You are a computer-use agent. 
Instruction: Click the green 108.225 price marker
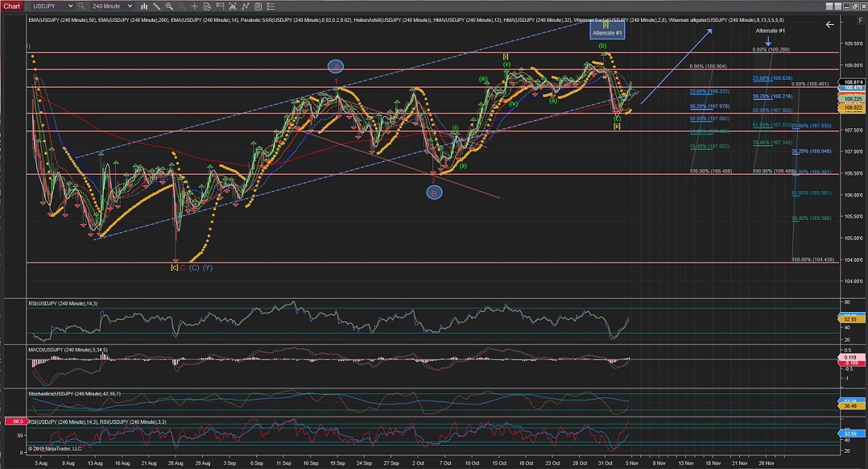[x=853, y=99]
